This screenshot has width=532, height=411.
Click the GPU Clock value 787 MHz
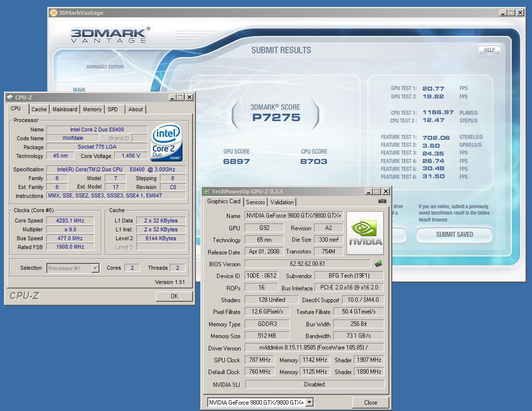[x=260, y=360]
